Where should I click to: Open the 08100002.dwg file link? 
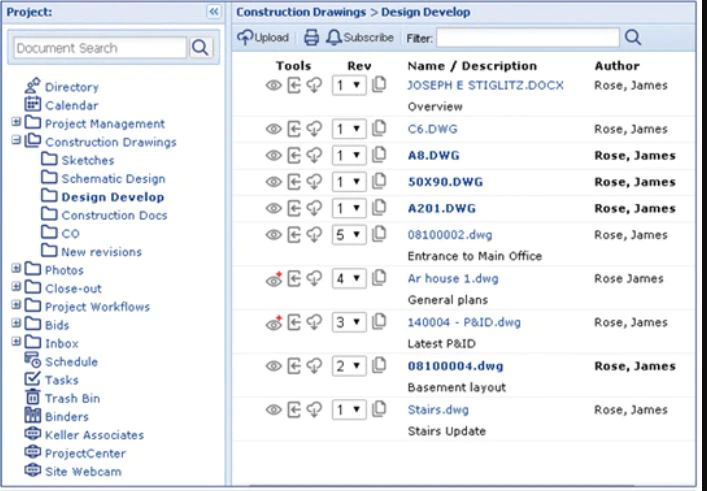click(450, 235)
